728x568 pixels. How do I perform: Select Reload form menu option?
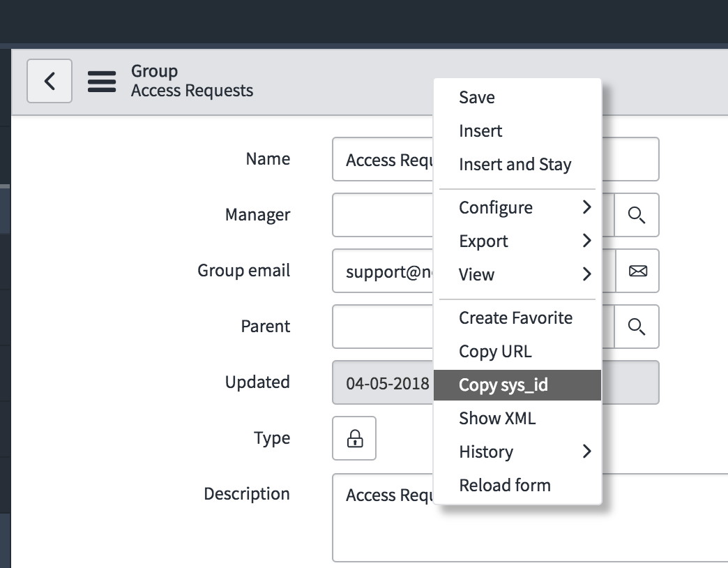505,486
